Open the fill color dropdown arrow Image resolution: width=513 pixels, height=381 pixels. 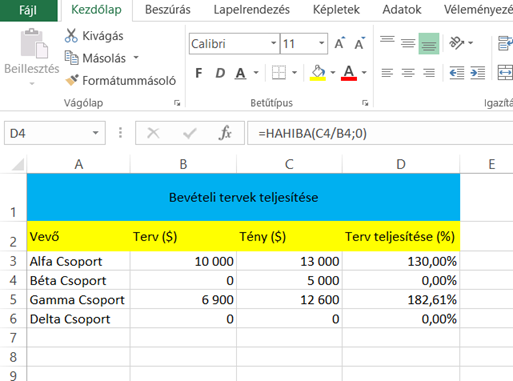[332, 73]
